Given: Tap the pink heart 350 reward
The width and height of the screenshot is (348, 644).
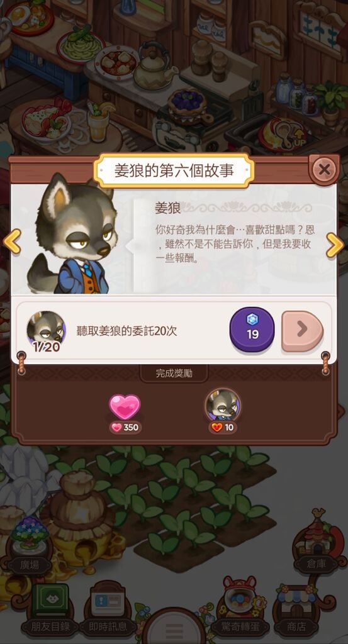Looking at the screenshot, I should pos(125,413).
